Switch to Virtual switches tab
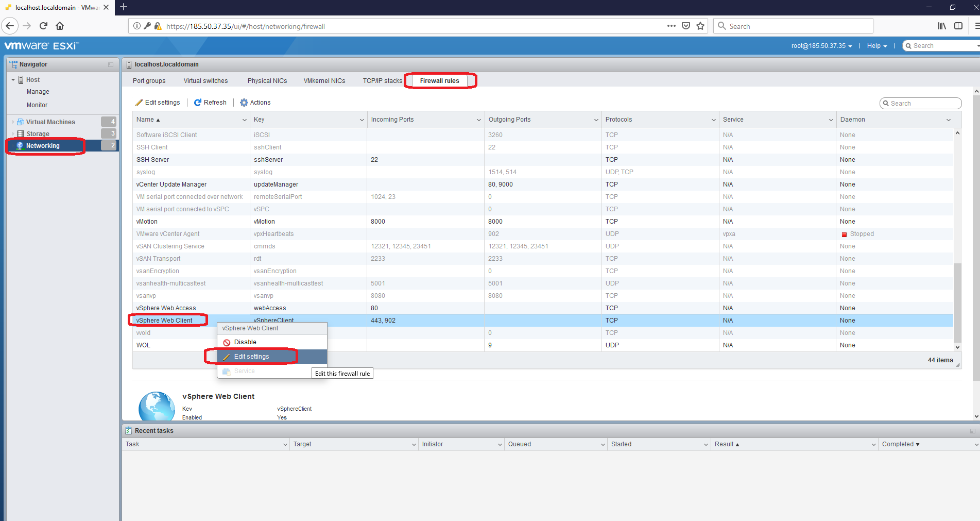Image resolution: width=980 pixels, height=521 pixels. pyautogui.click(x=206, y=81)
